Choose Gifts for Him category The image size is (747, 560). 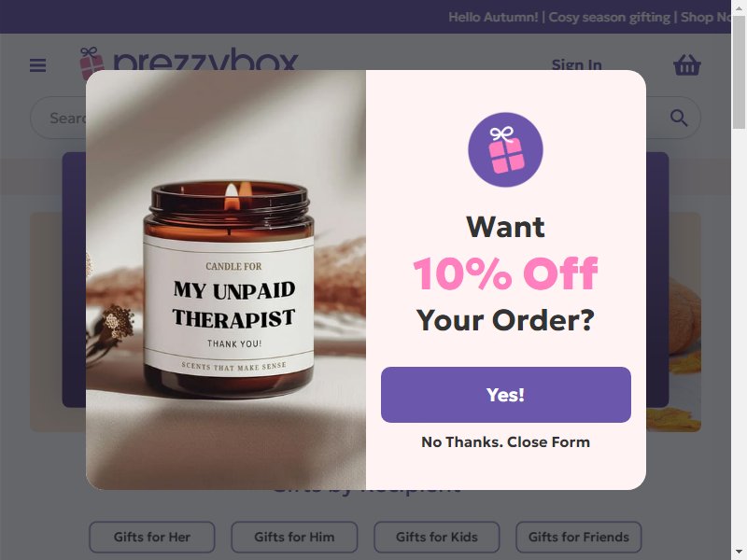pos(294,537)
